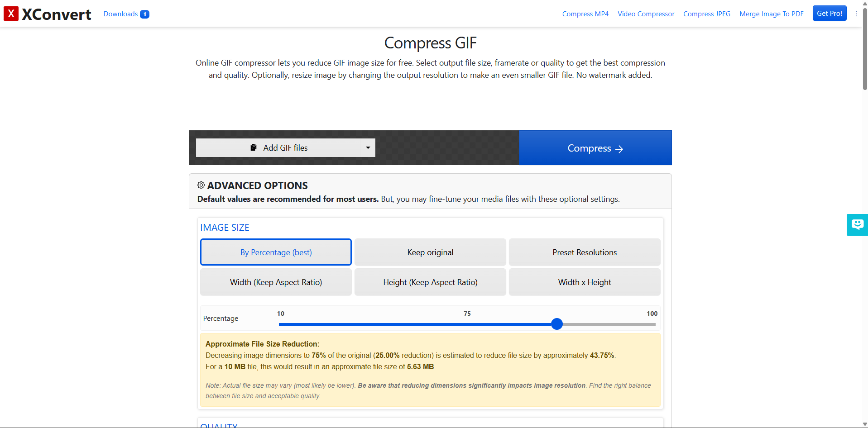Click the X app icon in the header
The height and width of the screenshot is (428, 868).
pos(11,14)
